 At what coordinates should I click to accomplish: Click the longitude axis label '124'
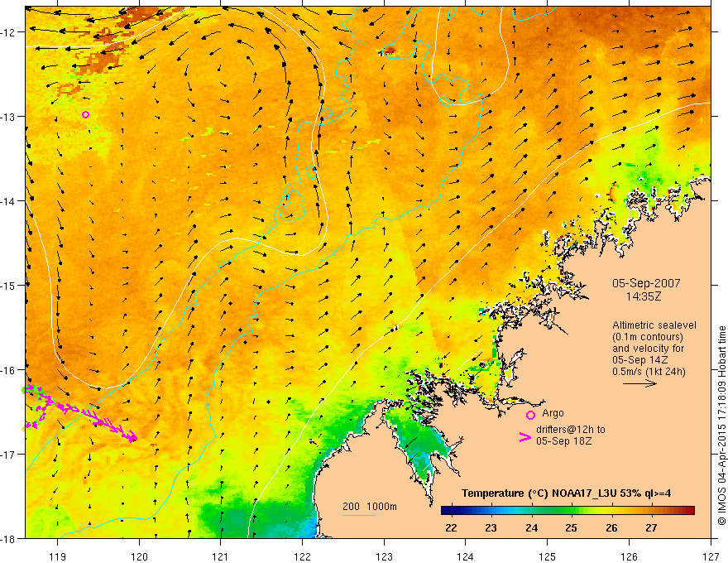click(x=466, y=556)
